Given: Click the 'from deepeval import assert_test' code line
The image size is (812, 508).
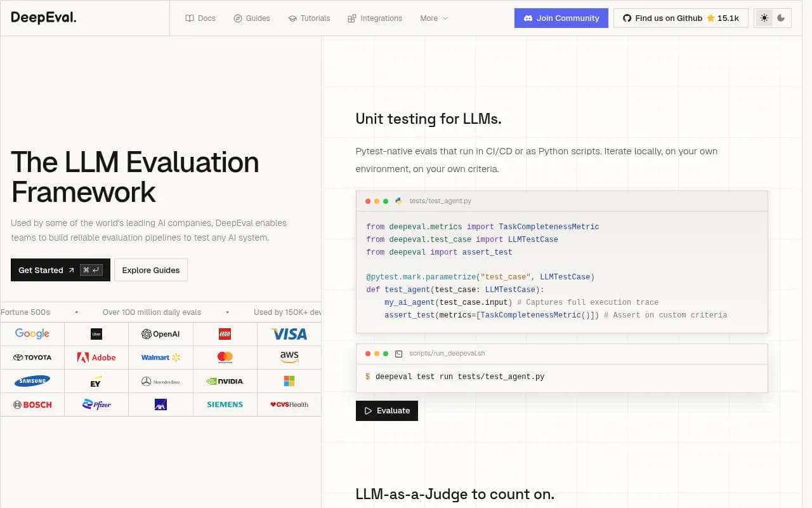Looking at the screenshot, I should click(439, 252).
